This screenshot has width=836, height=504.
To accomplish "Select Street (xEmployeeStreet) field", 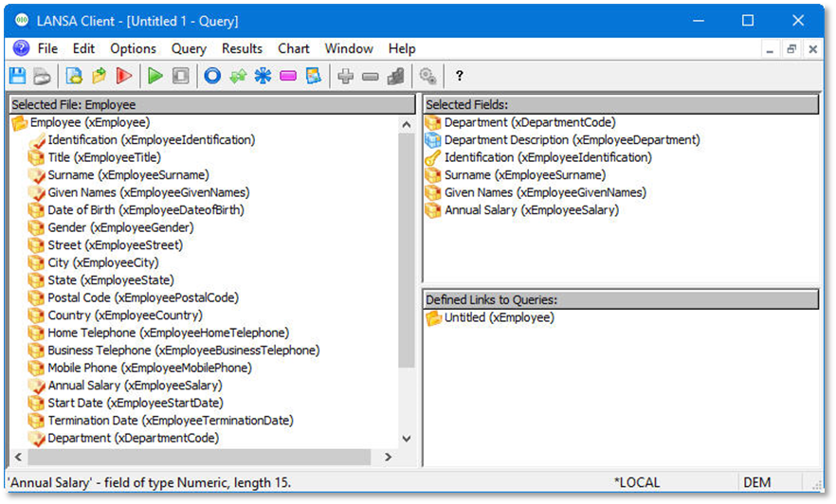I will pyautogui.click(x=115, y=245).
